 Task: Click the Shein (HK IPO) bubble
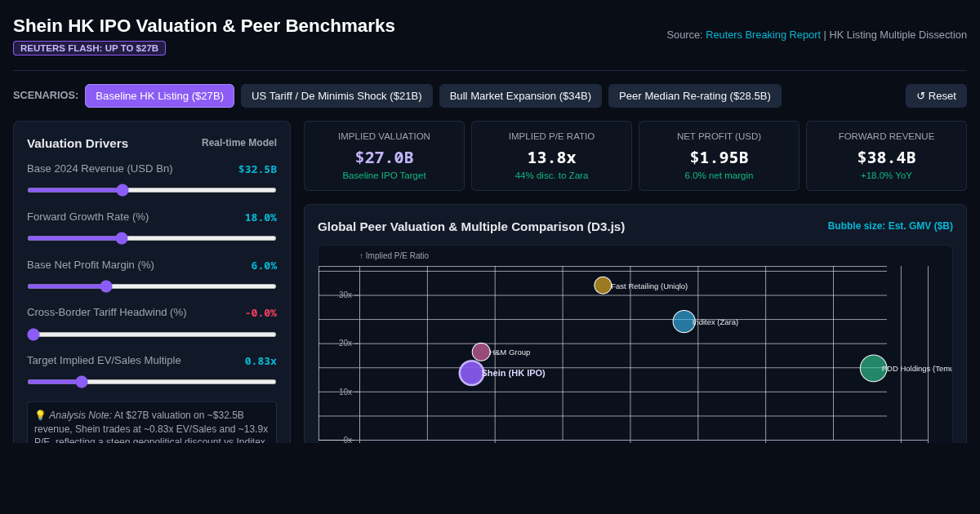point(471,373)
